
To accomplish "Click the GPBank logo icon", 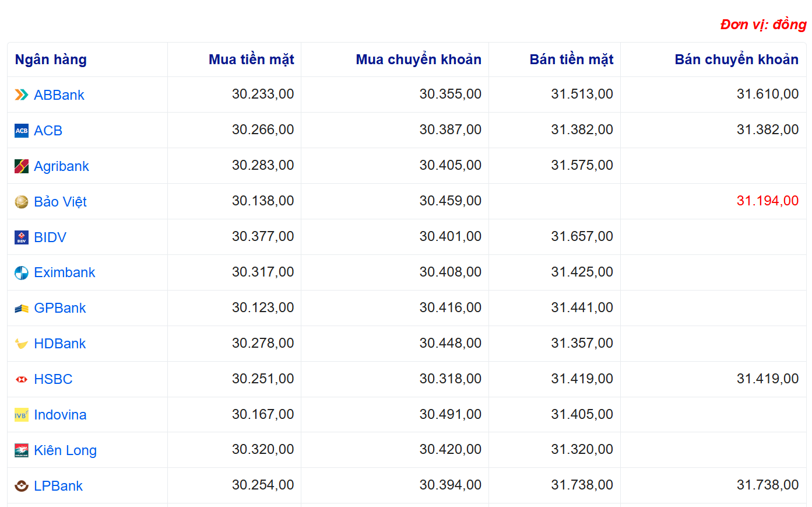I will pos(22,309).
